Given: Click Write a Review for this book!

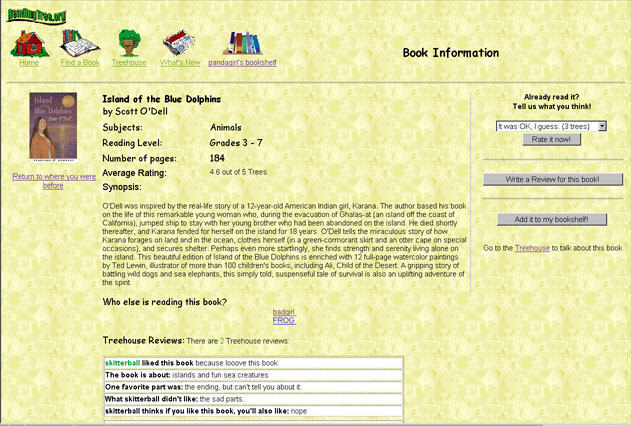Looking at the screenshot, I should pyautogui.click(x=553, y=179).
